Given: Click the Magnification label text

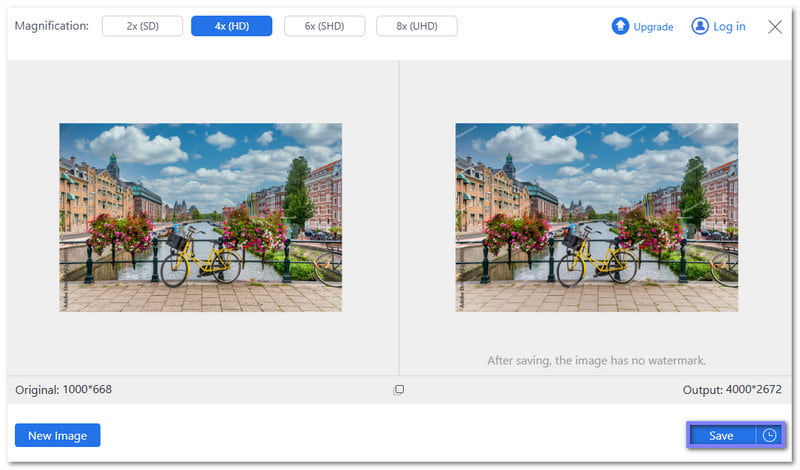Looking at the screenshot, I should click(51, 26).
